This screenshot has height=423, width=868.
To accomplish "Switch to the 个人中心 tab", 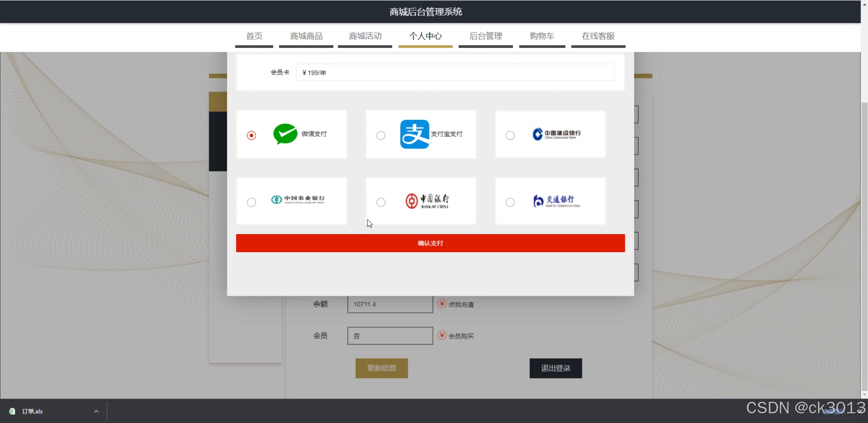I will [425, 36].
